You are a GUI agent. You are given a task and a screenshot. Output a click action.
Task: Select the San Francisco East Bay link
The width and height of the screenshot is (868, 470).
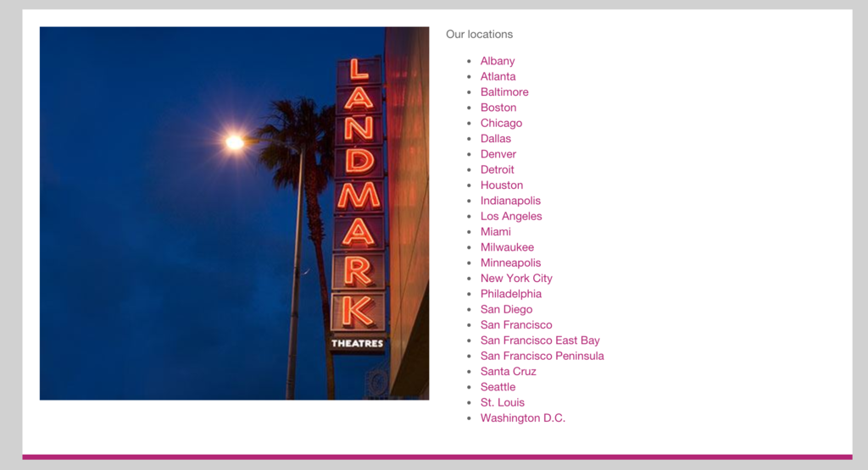[x=539, y=340]
